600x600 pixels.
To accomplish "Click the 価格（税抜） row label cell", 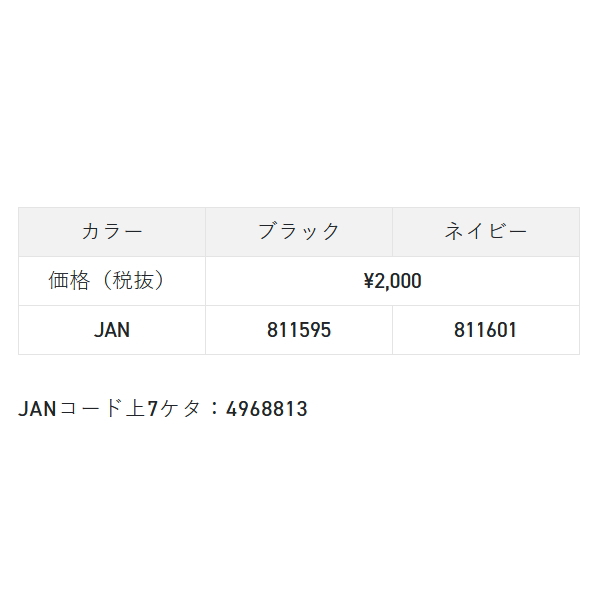I will pyautogui.click(x=112, y=281).
